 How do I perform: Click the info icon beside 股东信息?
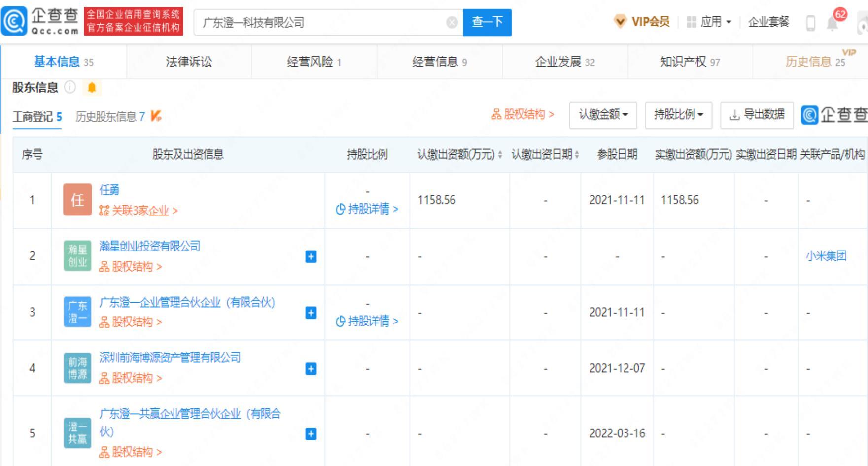click(70, 88)
